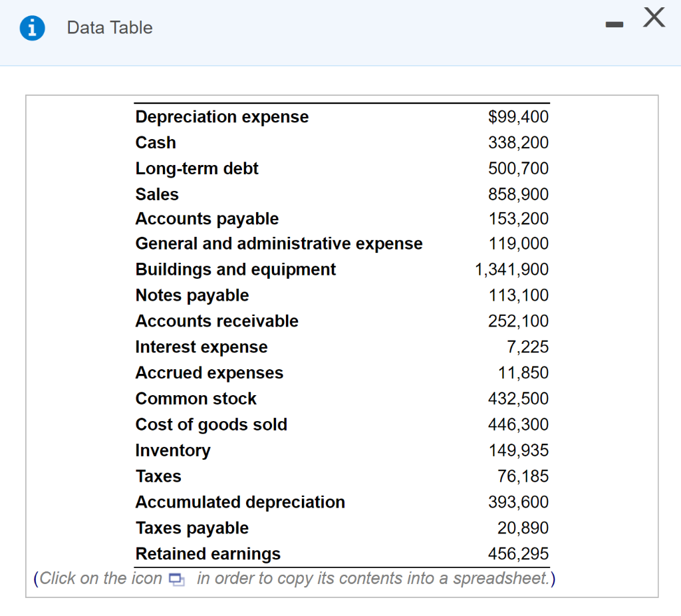
Task: Select the Buildings and equipment value
Action: click(512, 269)
